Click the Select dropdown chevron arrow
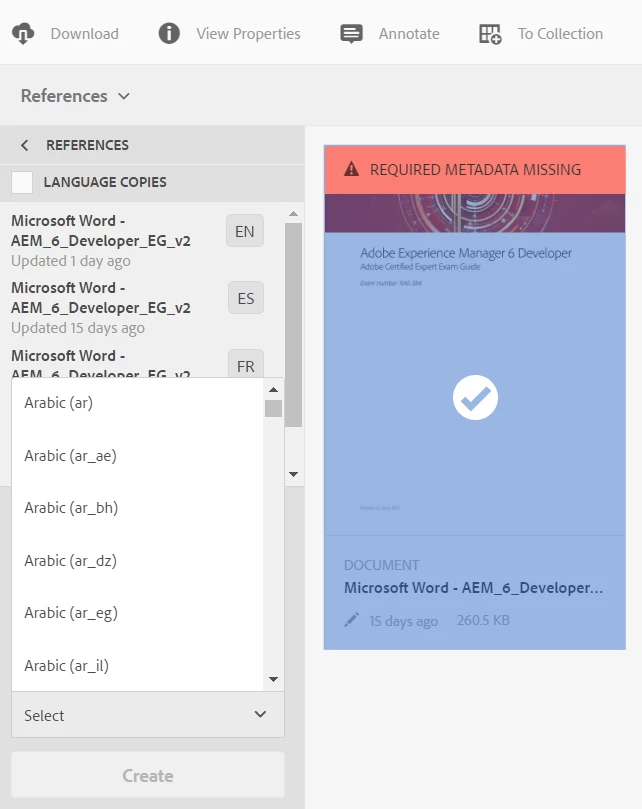642x809 pixels. point(261,714)
